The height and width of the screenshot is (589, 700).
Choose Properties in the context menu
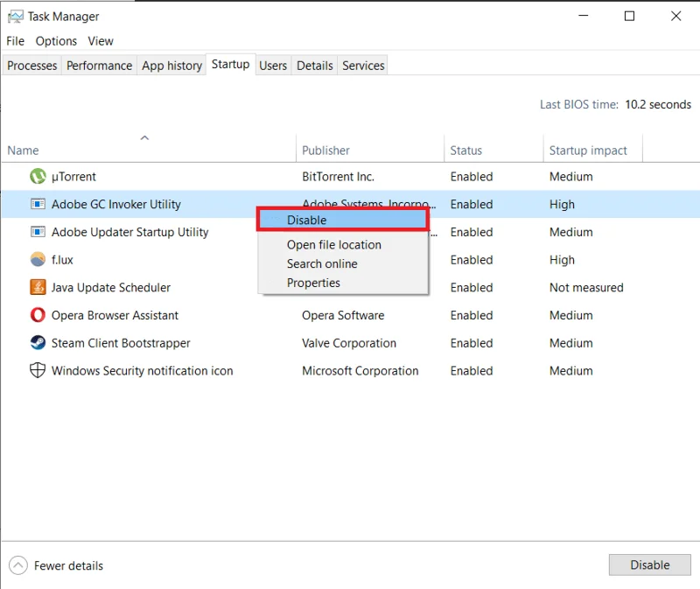[313, 283]
